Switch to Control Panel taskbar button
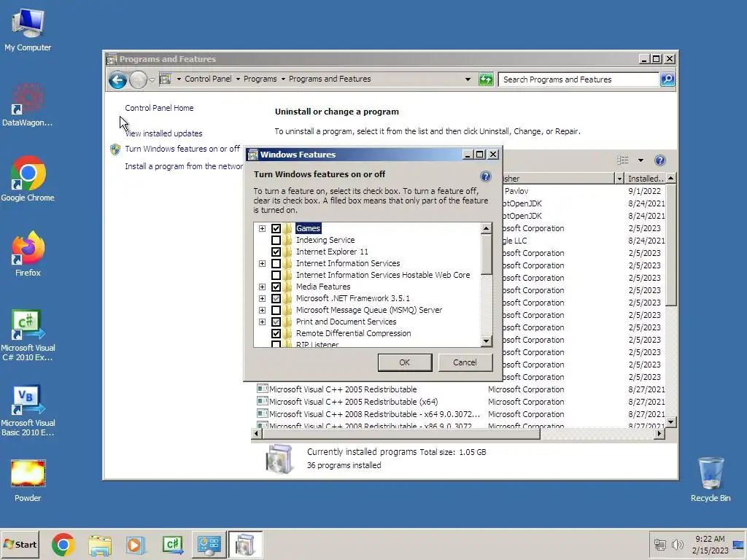 [x=209, y=545]
